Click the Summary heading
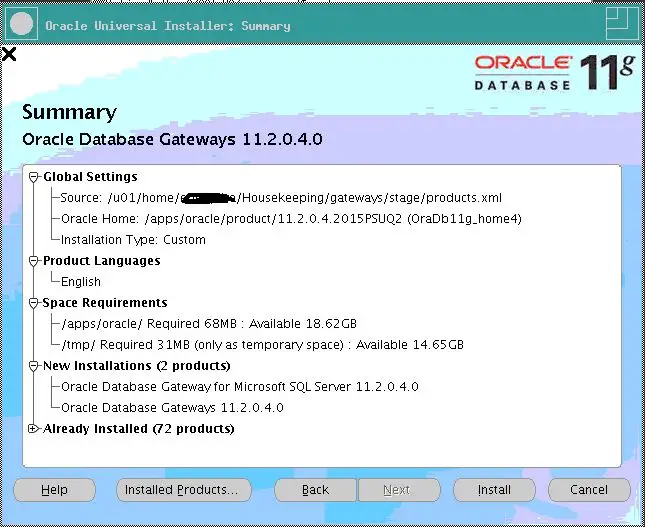Image resolution: width=645 pixels, height=527 pixels. coord(70,112)
